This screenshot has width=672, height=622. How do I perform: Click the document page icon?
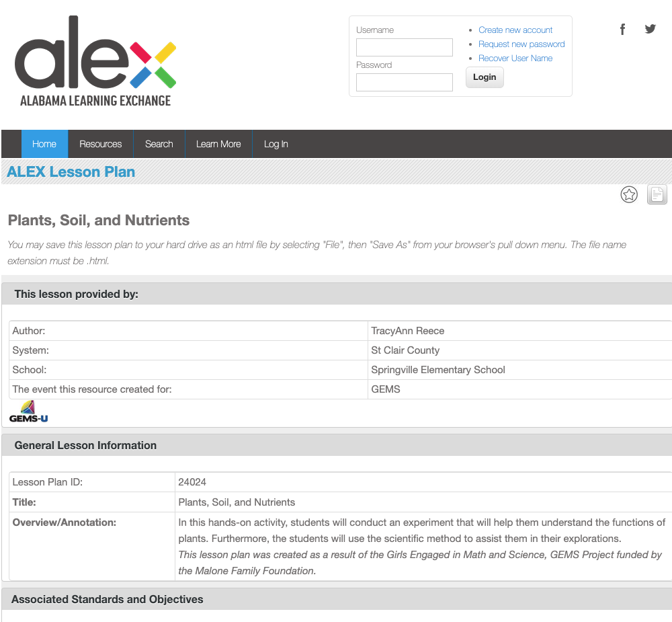tap(657, 195)
